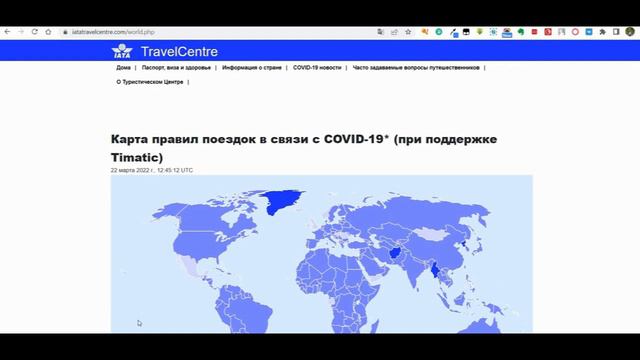Open the Дома menu item
The height and width of the screenshot is (360, 640).
tap(123, 68)
